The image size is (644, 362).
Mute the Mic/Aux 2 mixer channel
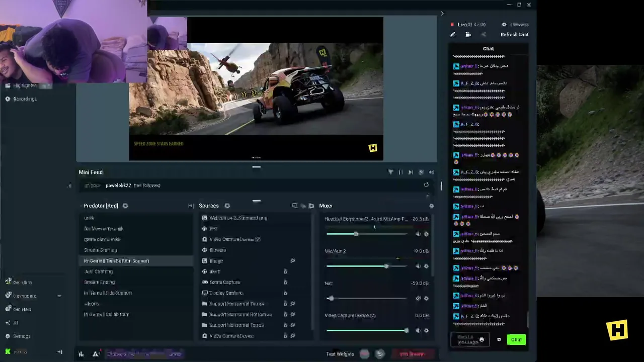(418, 266)
